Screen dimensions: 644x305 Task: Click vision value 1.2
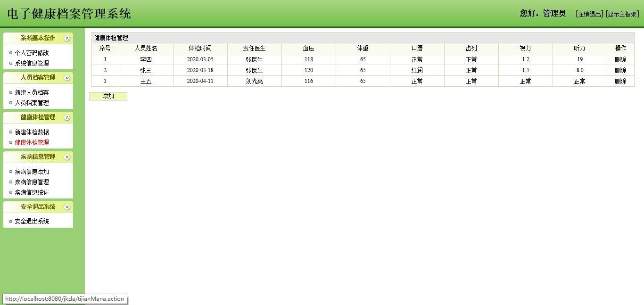[x=526, y=59]
